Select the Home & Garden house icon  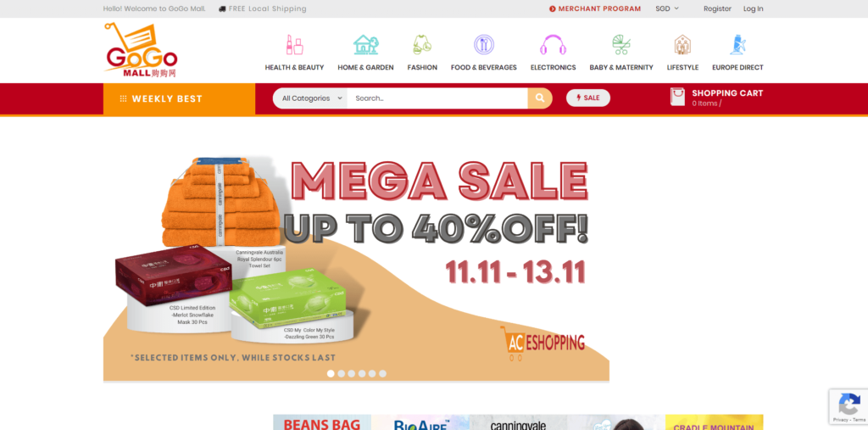[x=365, y=44]
